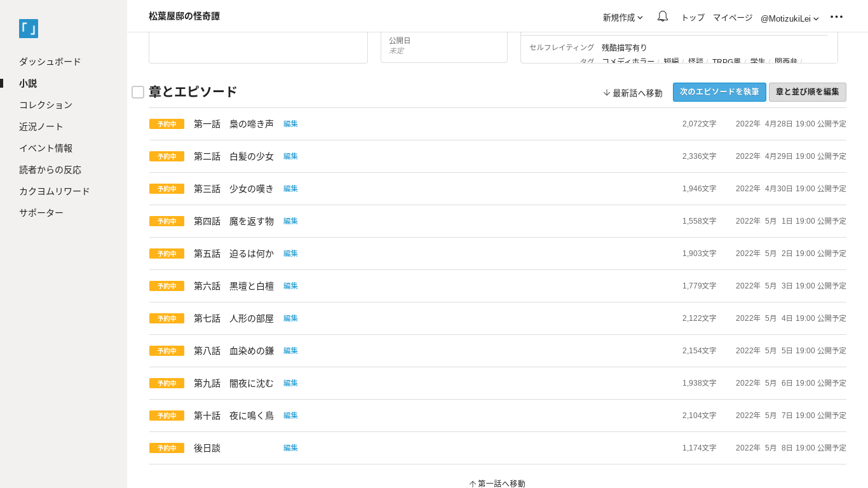868x488 pixels.
Task: Toggle the 章とエピソード select-all checkbox
Action: (138, 92)
